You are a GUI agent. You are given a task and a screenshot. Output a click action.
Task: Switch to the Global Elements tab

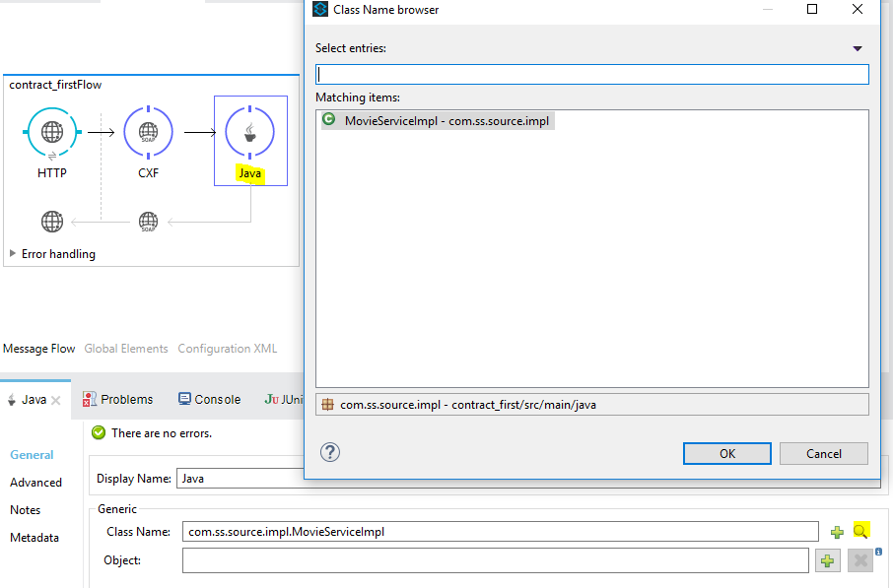tap(126, 349)
